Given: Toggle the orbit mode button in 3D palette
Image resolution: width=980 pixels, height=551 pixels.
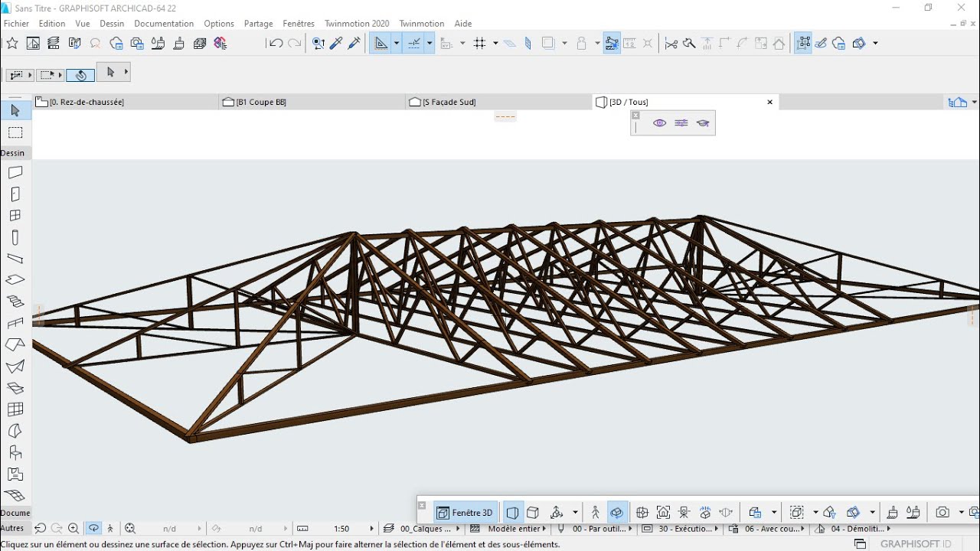Looking at the screenshot, I should [617, 513].
